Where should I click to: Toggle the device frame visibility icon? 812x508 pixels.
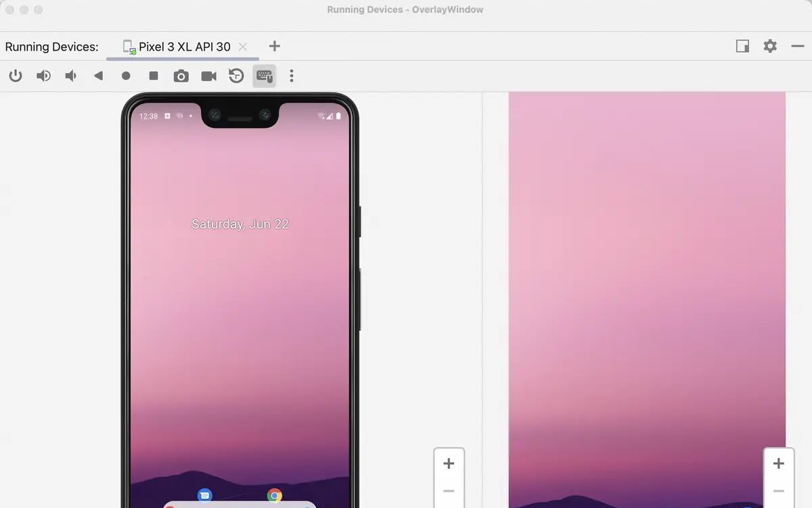pyautogui.click(x=742, y=46)
